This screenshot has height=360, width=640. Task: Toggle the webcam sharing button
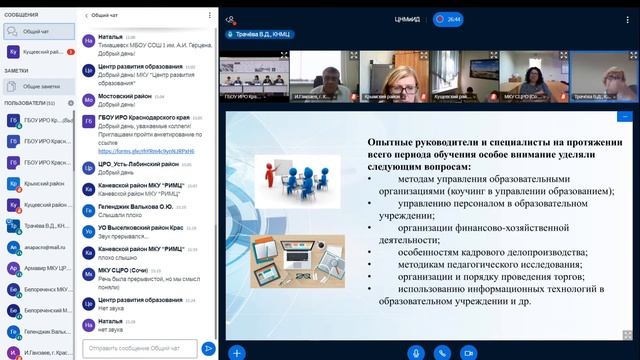tap(468, 353)
